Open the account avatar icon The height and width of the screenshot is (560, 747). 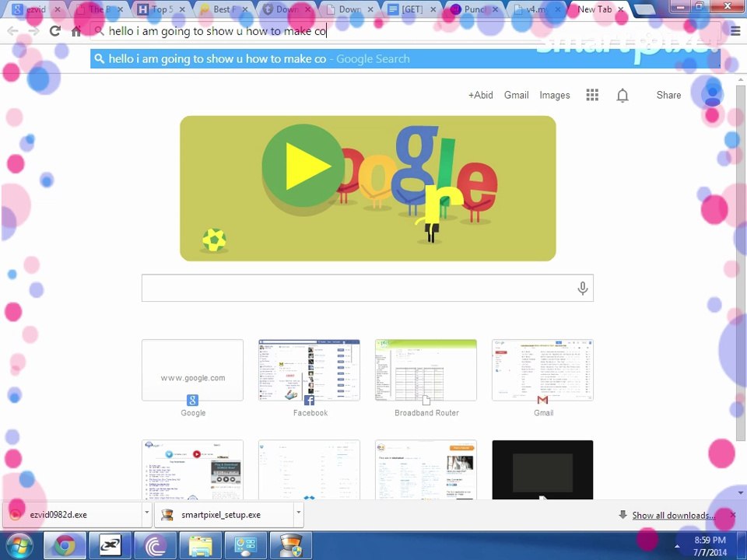[x=712, y=94]
